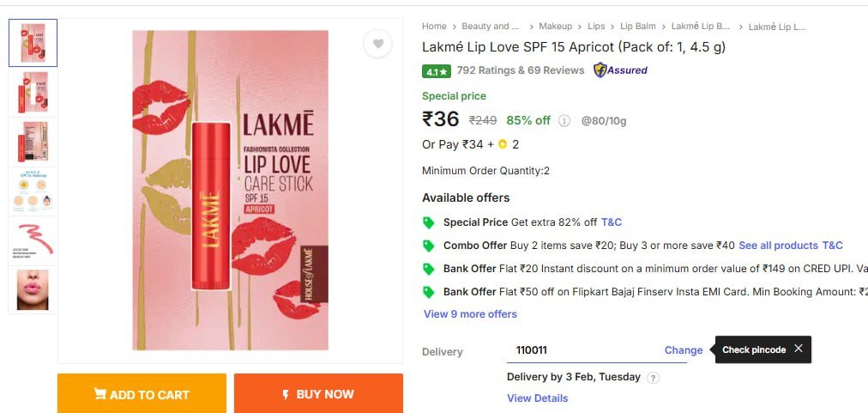Go to Makeup breadcrumb category

pos(556,27)
